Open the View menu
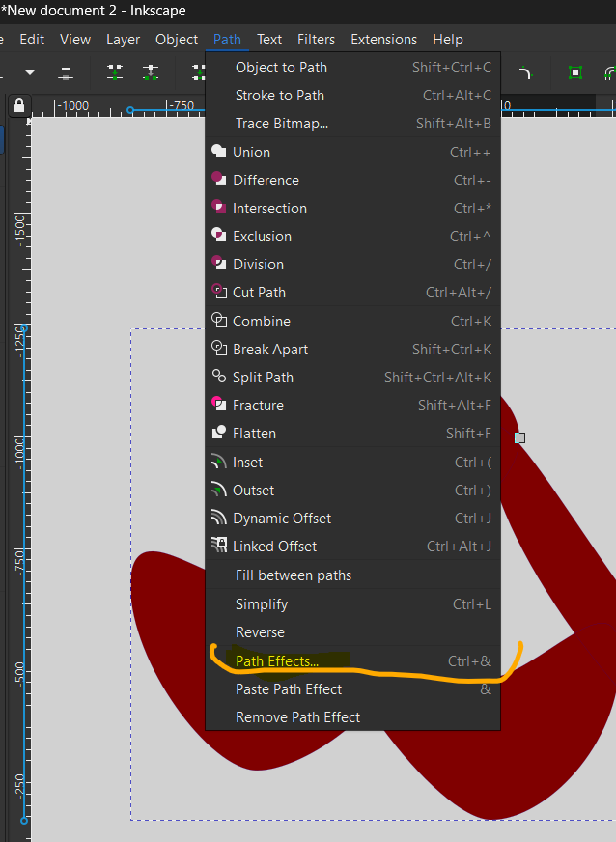 click(x=75, y=40)
